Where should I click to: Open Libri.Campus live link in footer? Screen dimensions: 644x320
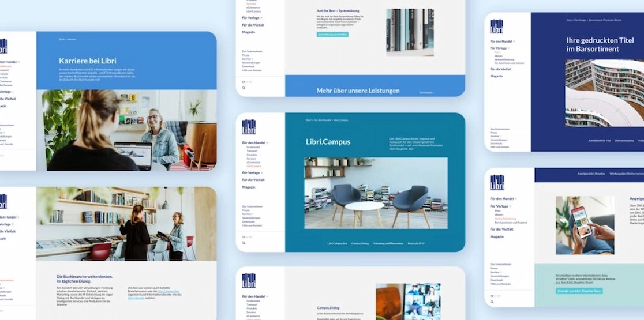click(x=337, y=244)
